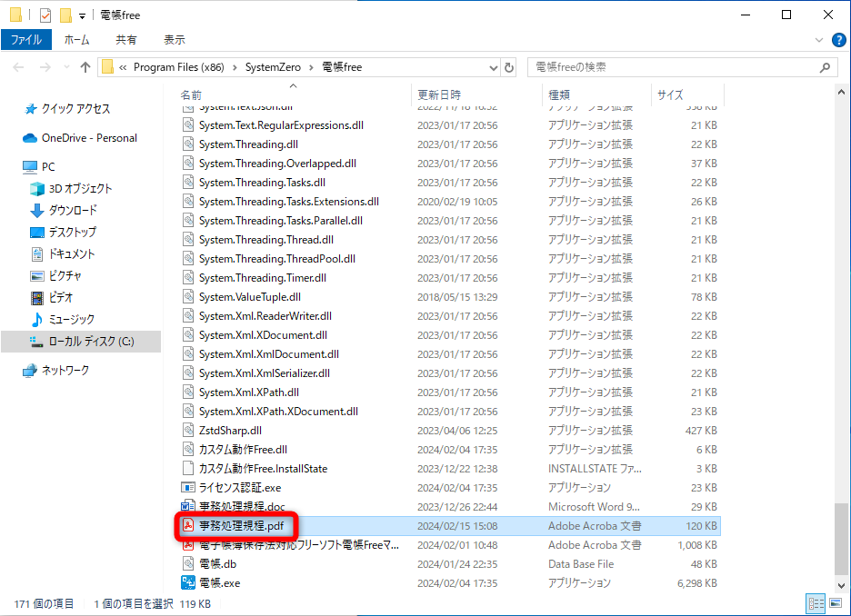
Task: Select System.Text.RegularExpressions.dll file name
Action: (281, 125)
